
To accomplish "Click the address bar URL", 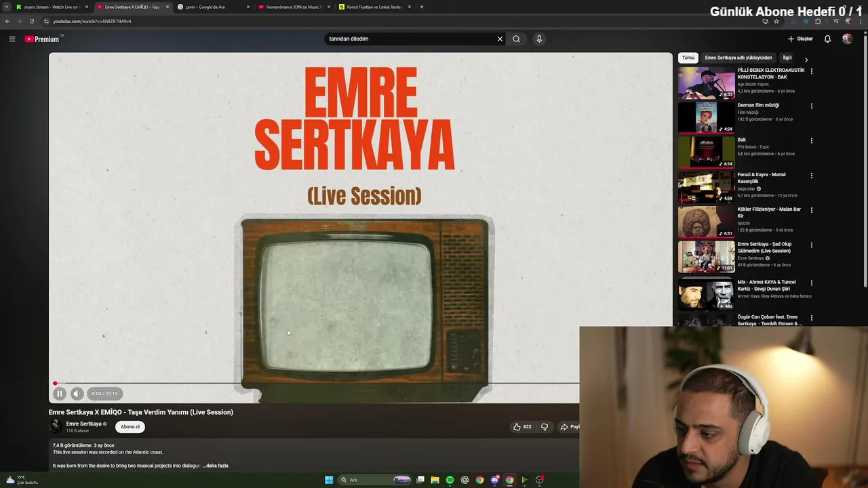I will (92, 21).
